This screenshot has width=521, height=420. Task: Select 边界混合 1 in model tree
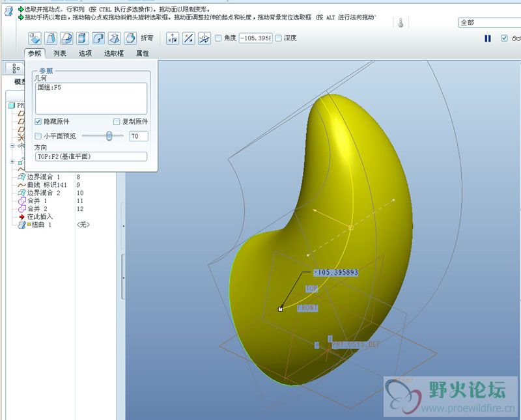click(x=40, y=176)
